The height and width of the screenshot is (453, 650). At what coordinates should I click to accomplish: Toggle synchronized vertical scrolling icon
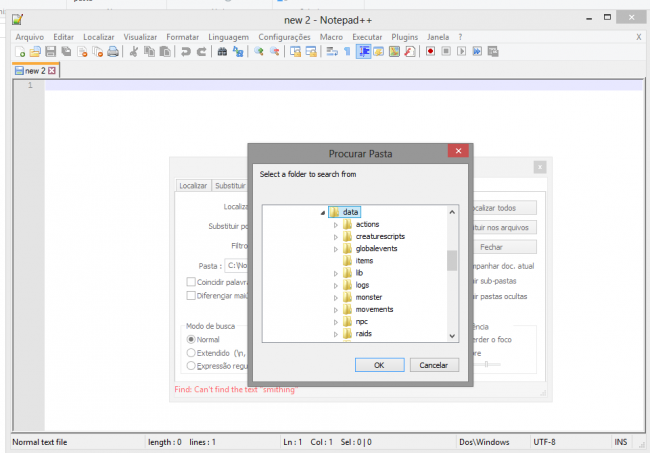point(295,51)
